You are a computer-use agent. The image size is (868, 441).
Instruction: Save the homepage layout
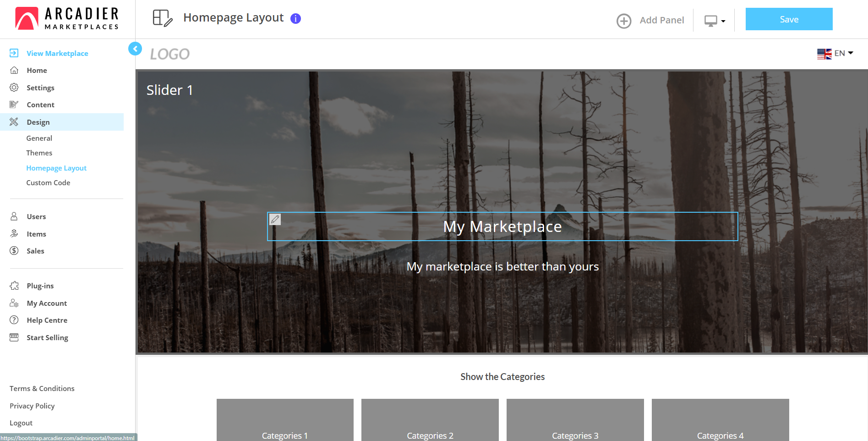click(789, 19)
